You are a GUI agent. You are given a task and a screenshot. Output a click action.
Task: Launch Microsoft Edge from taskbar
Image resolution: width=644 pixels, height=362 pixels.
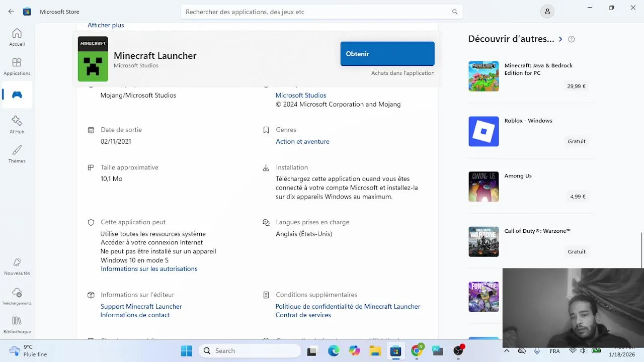point(334,351)
